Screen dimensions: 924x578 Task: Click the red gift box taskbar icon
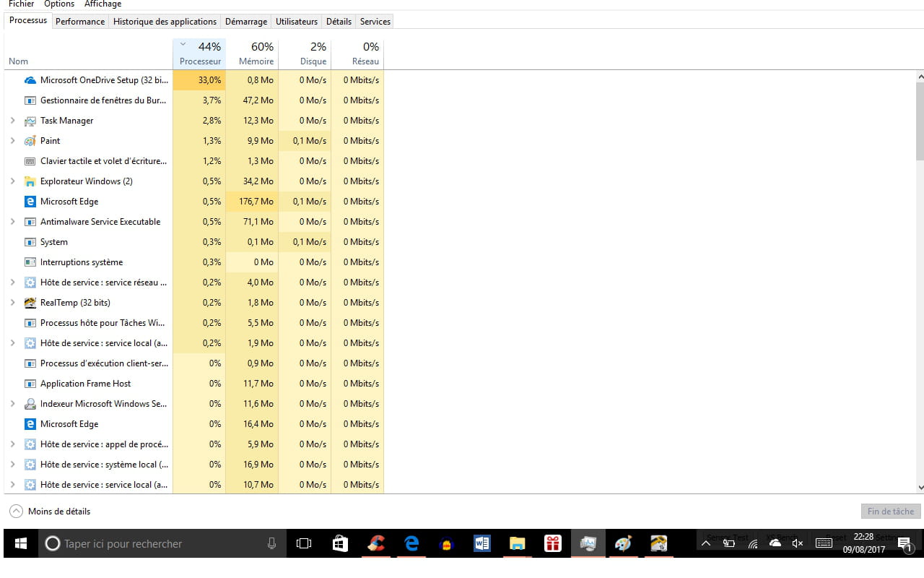click(553, 543)
